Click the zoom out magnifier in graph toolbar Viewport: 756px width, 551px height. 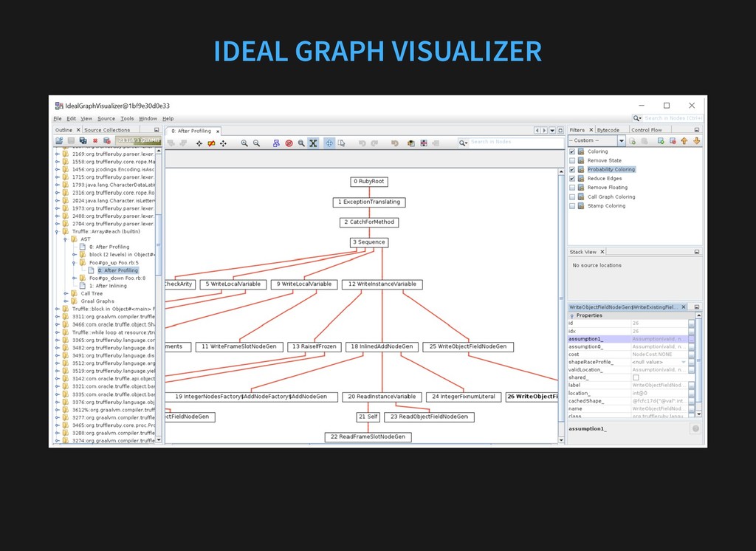[256, 143]
